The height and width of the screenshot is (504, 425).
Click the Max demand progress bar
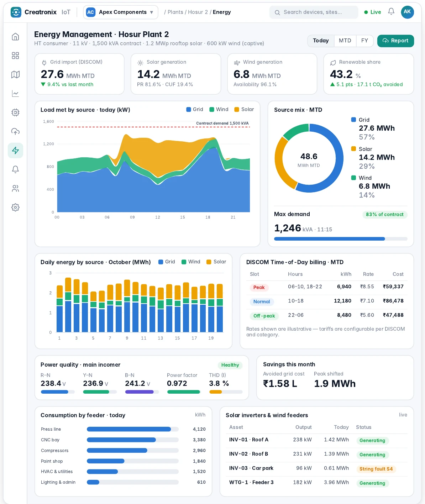tap(341, 239)
